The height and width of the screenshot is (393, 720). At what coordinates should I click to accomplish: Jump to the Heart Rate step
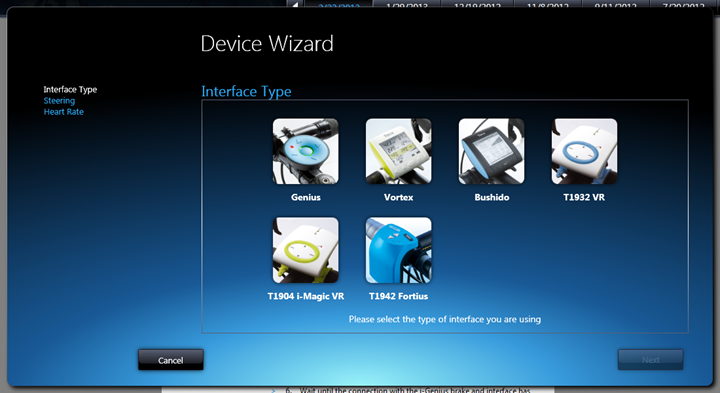click(x=64, y=112)
